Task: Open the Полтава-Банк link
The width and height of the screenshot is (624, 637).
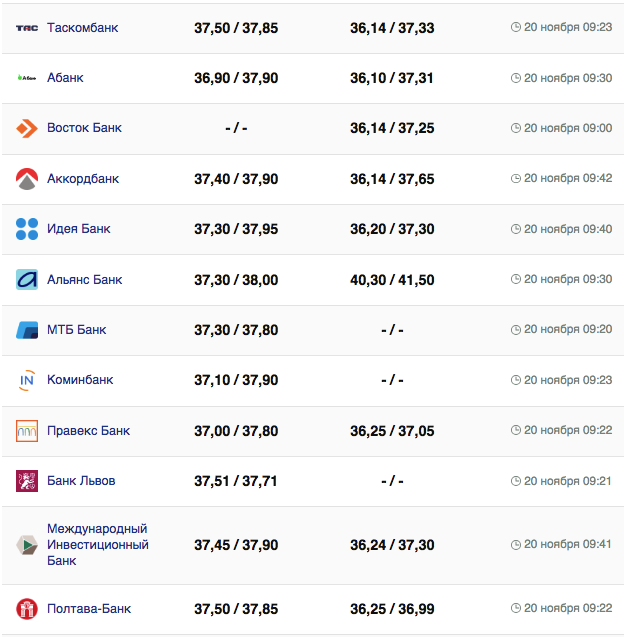Action: (89, 609)
